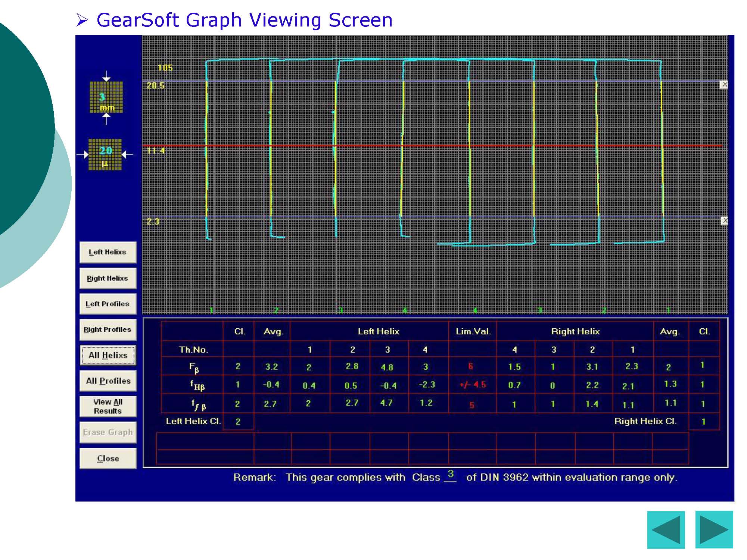Click the Erase Graph button
Image resolution: width=747 pixels, height=560 pixels.
tap(108, 432)
